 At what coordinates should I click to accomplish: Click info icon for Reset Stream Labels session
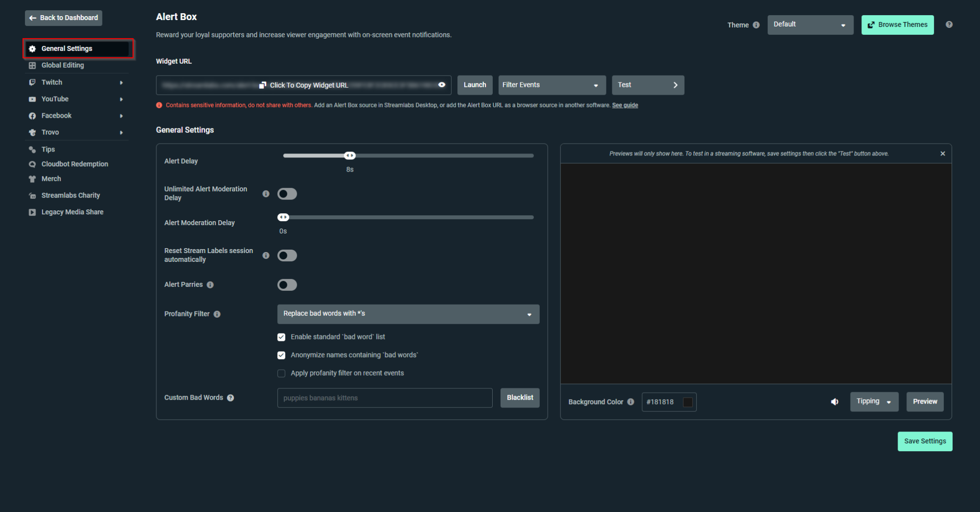[x=266, y=256]
